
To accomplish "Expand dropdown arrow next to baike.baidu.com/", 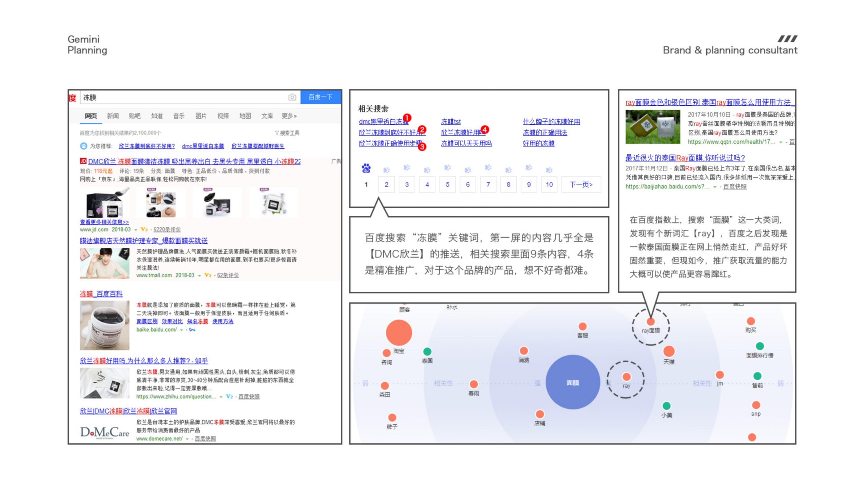I will 181,330.
